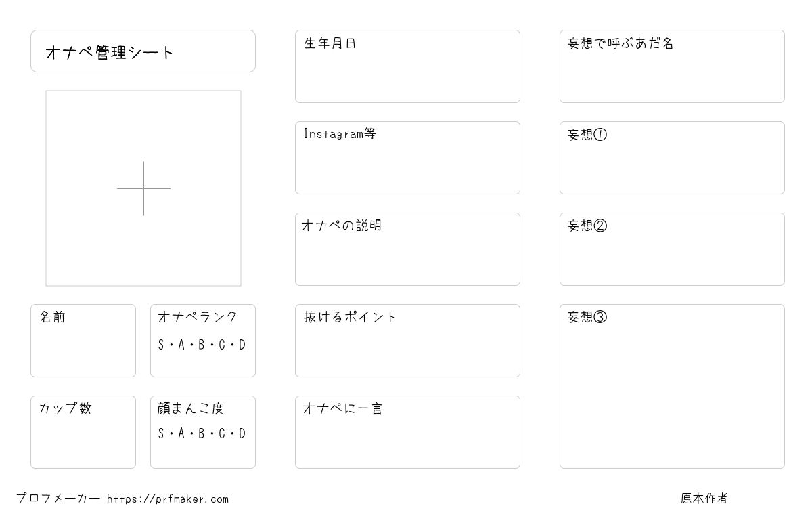Viewport: 812px width, 508px height.
Task: Click the 生年月日 field
Action: click(407, 66)
